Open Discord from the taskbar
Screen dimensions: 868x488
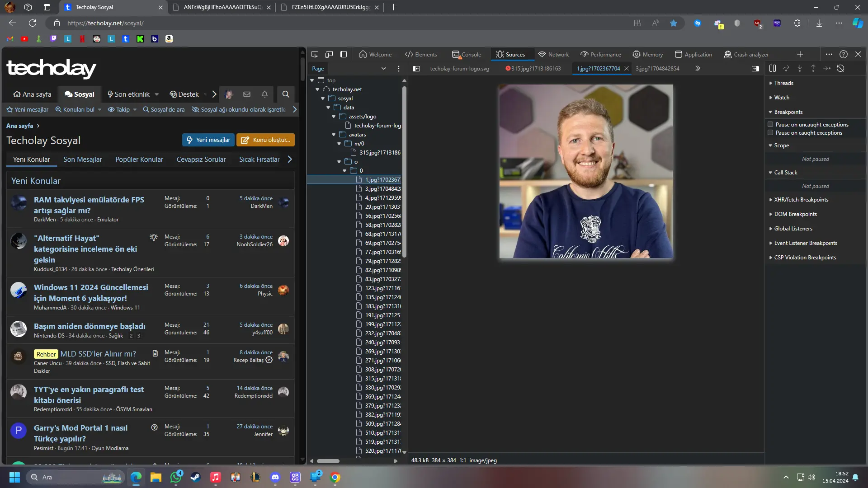coord(275,477)
